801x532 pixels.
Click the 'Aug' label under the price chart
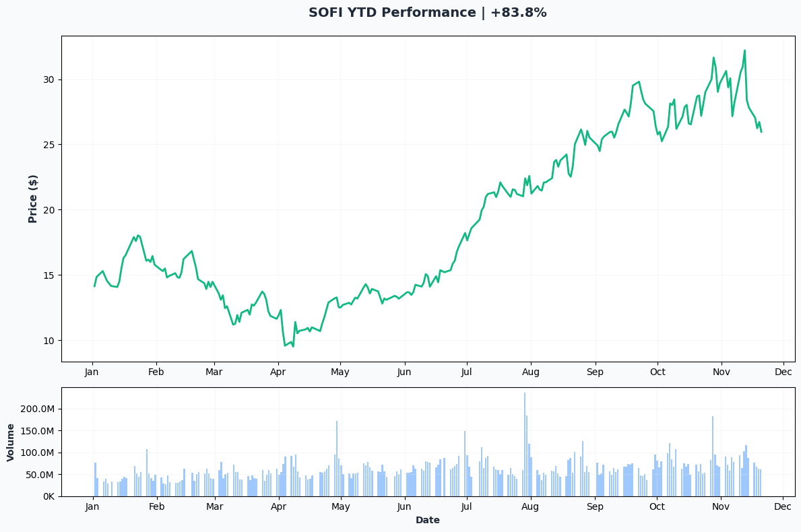click(x=531, y=372)
